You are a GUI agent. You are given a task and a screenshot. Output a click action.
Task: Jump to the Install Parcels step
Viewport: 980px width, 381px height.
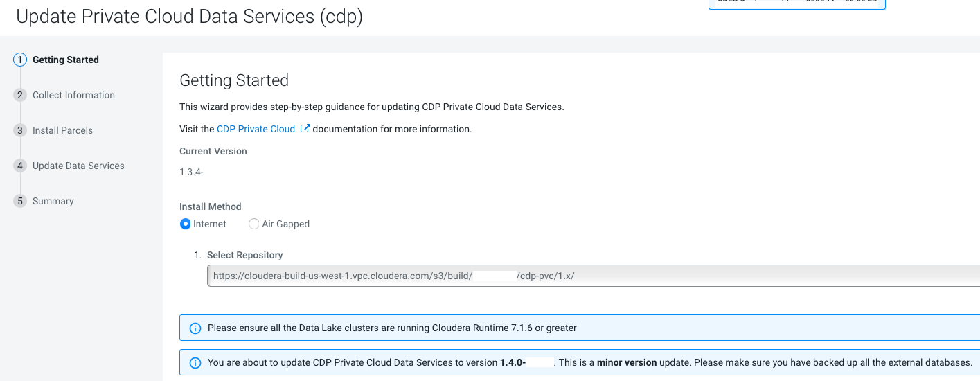pyautogui.click(x=62, y=130)
